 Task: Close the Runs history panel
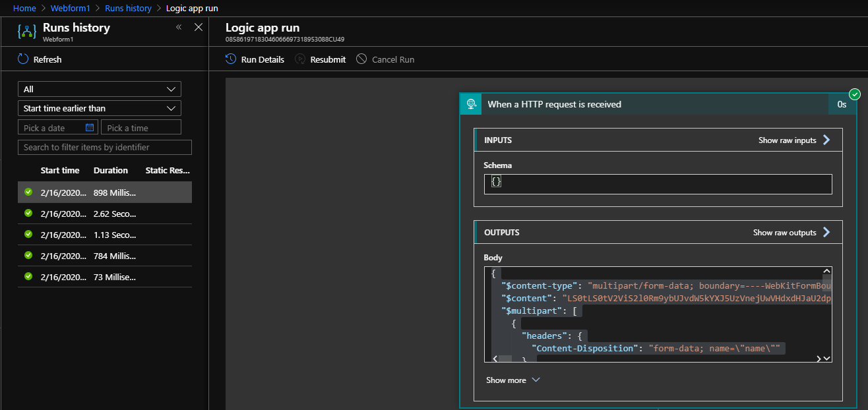(198, 27)
